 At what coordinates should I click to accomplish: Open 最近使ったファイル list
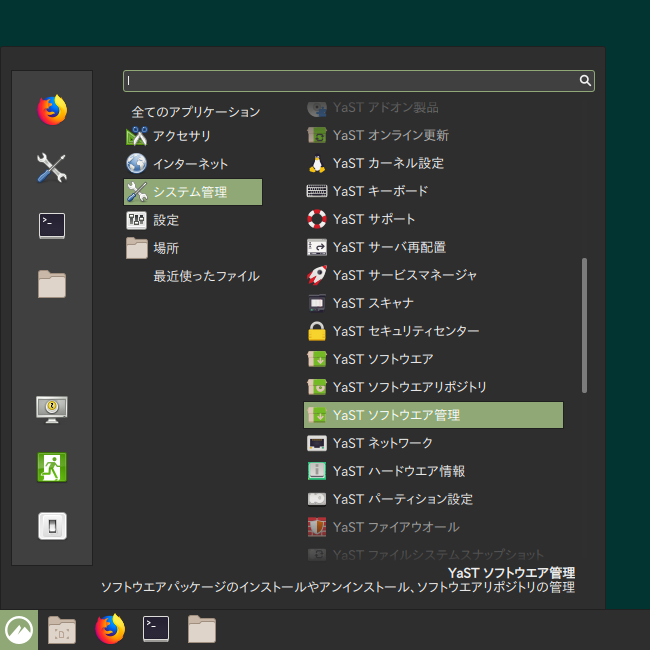click(x=206, y=276)
